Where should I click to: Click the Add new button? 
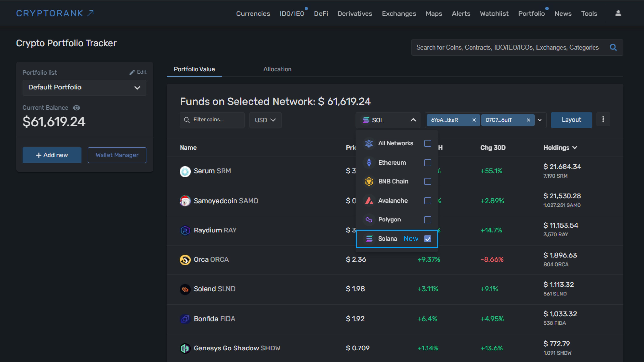pyautogui.click(x=52, y=155)
